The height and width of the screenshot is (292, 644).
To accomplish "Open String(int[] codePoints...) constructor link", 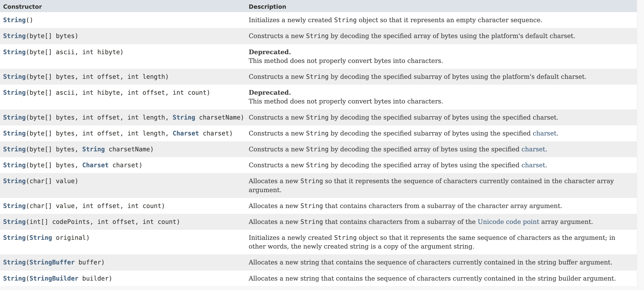I will click(14, 222).
